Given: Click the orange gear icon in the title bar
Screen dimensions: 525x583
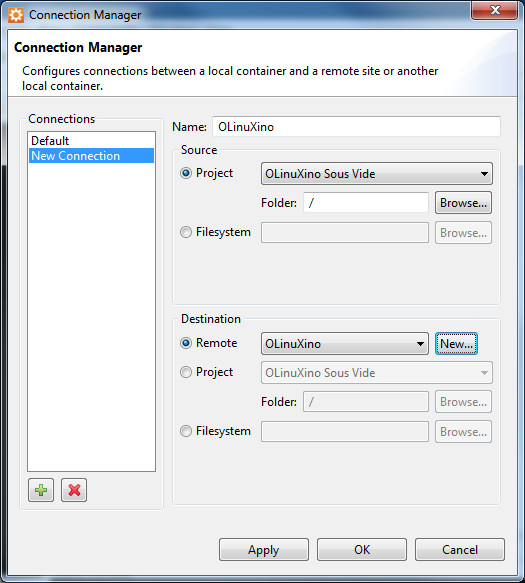Looking at the screenshot, I should point(16,15).
